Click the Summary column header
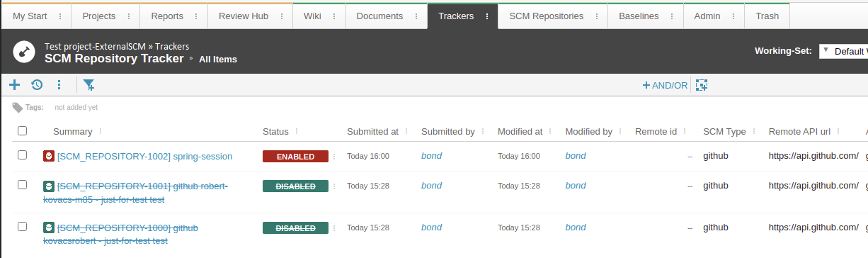The width and height of the screenshot is (868, 258). (73, 131)
